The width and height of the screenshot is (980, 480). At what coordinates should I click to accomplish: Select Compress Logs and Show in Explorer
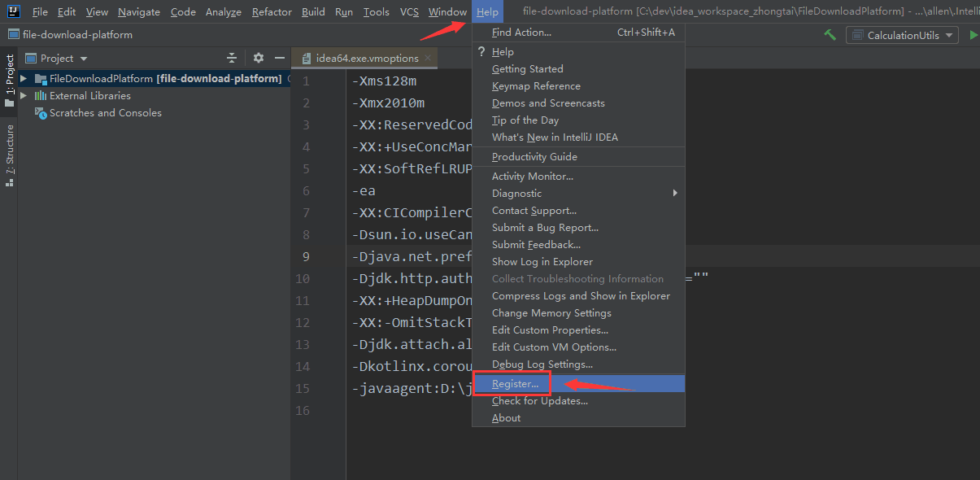coord(578,296)
